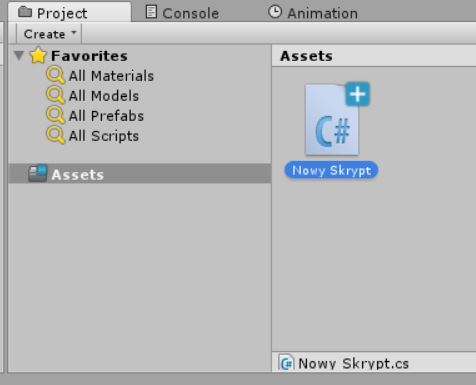Select All Materials in Favorites
The width and height of the screenshot is (476, 385).
click(111, 76)
